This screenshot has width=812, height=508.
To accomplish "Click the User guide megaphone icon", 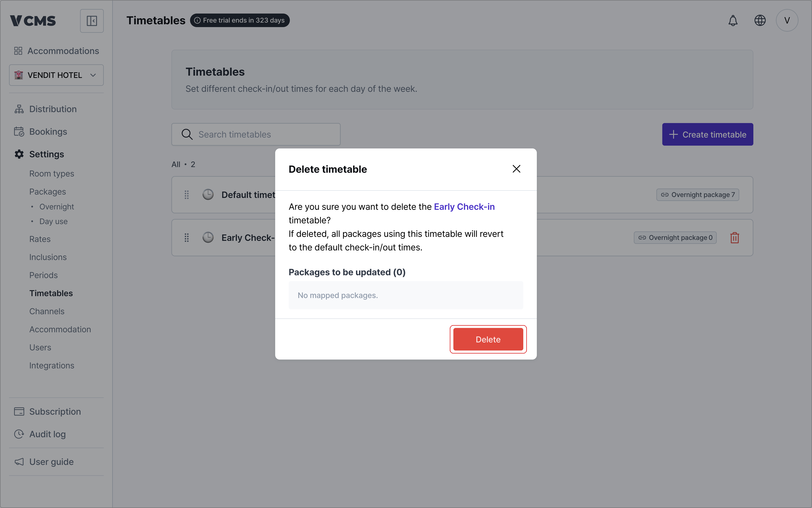I will 19,462.
